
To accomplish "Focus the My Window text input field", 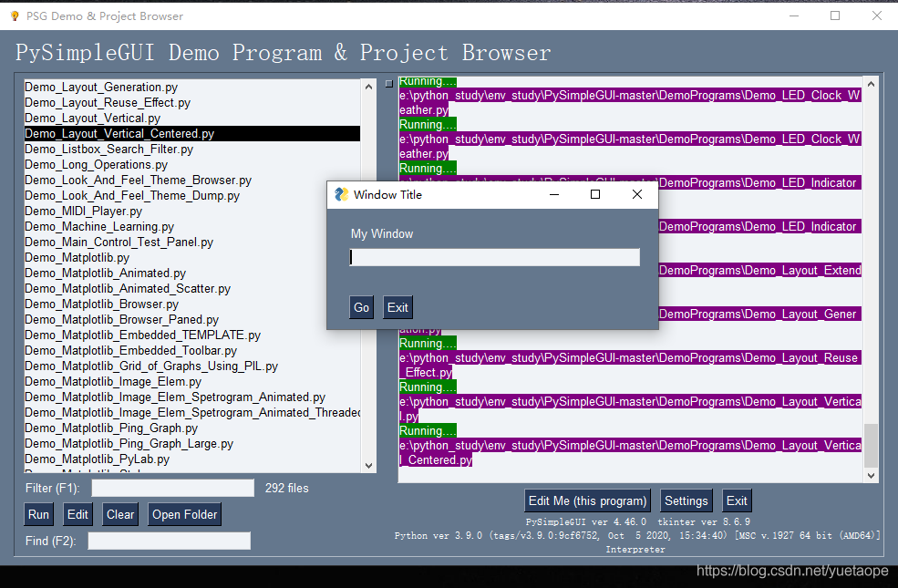I will click(x=495, y=257).
